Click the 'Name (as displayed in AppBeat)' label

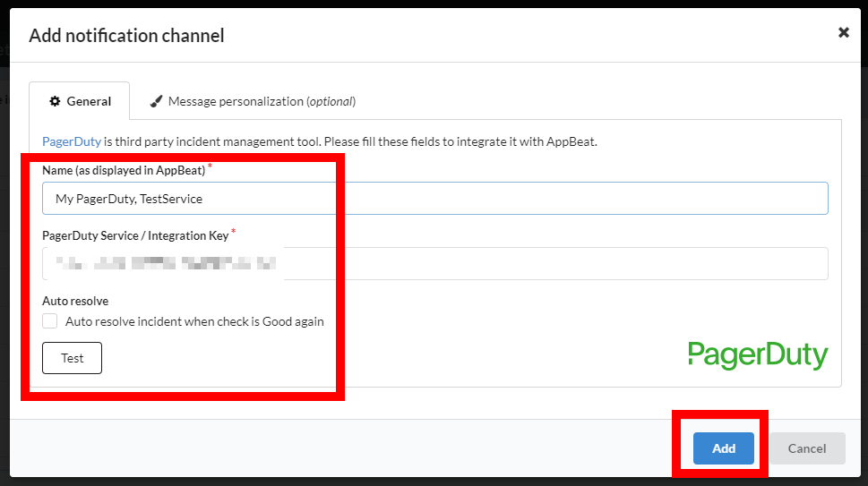click(124, 170)
